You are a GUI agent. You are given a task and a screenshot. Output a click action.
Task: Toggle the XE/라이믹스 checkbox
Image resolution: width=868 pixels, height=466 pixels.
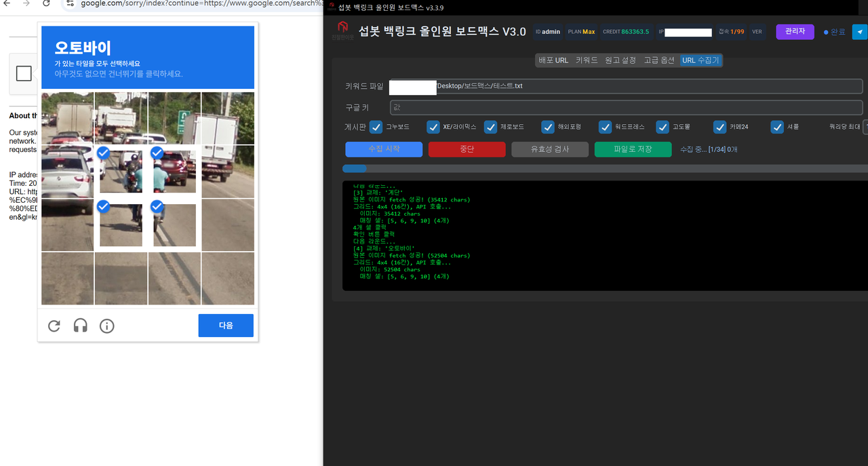(x=433, y=127)
